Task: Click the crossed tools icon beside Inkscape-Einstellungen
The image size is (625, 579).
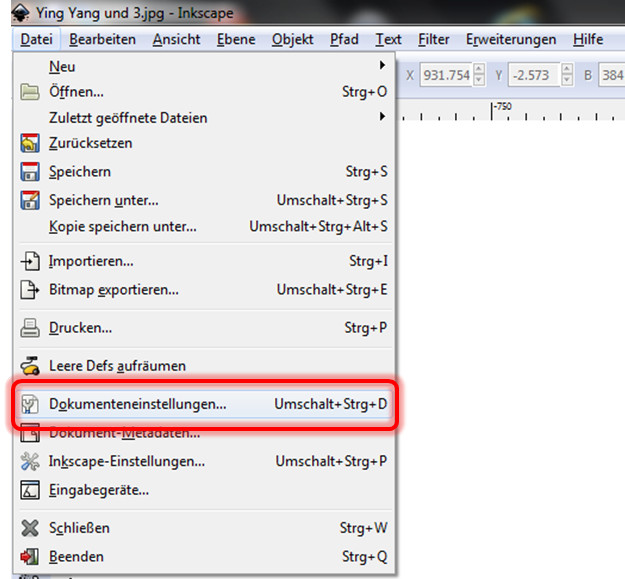Action: [x=30, y=461]
